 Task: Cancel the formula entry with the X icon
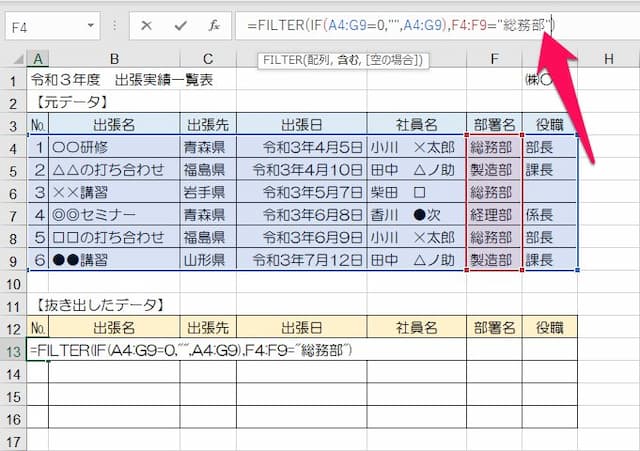tap(146, 26)
